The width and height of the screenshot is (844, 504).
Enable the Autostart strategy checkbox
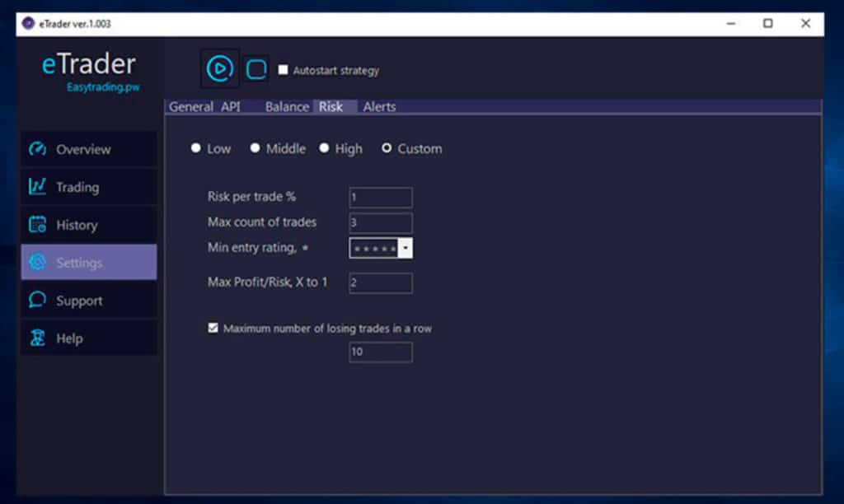[283, 71]
